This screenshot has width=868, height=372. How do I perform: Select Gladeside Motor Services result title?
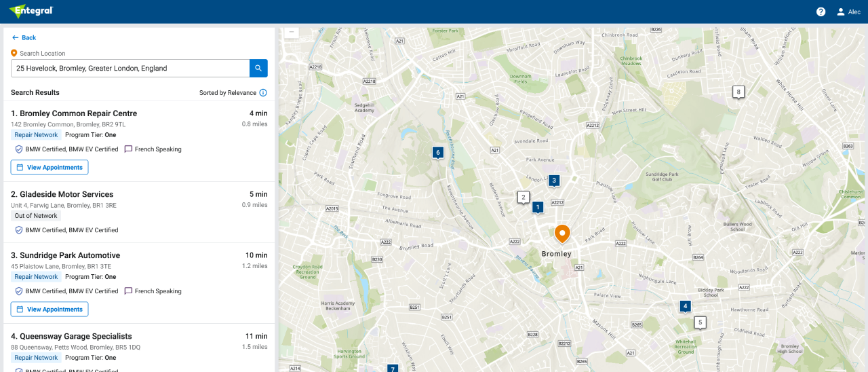tap(62, 194)
